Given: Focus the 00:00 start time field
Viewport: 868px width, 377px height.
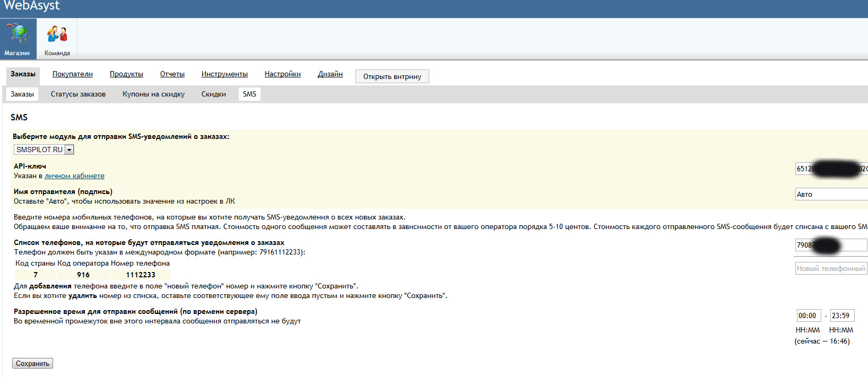Looking at the screenshot, I should point(809,315).
